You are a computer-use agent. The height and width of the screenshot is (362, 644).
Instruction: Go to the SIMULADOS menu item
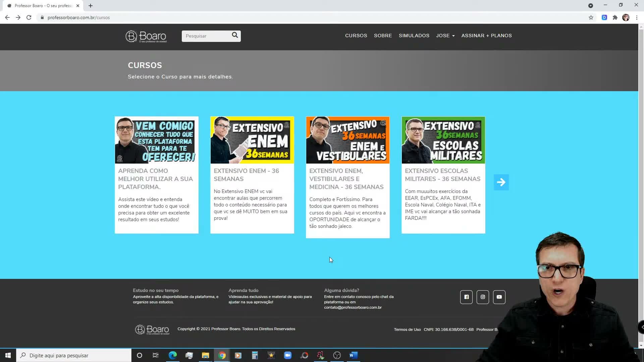[414, 36]
